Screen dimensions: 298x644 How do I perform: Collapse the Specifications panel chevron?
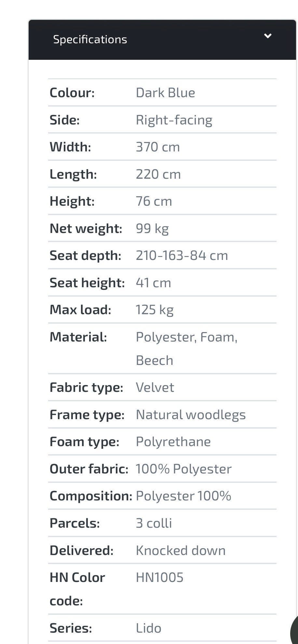point(267,36)
